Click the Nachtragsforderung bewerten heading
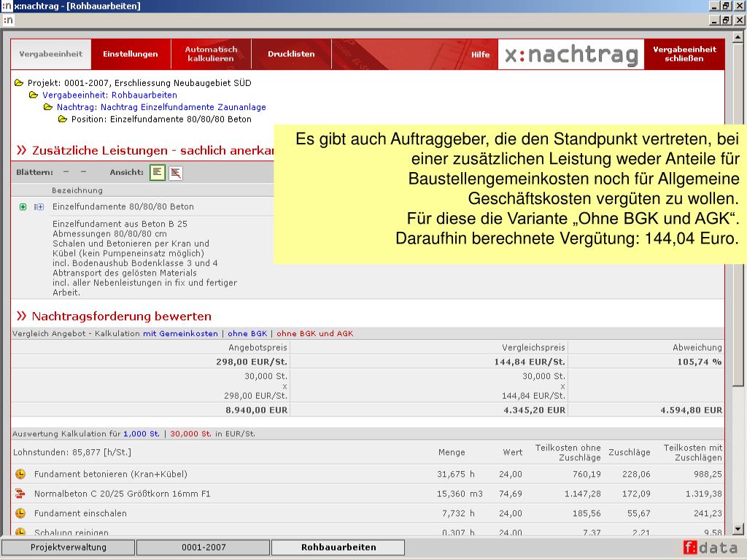 122,316
